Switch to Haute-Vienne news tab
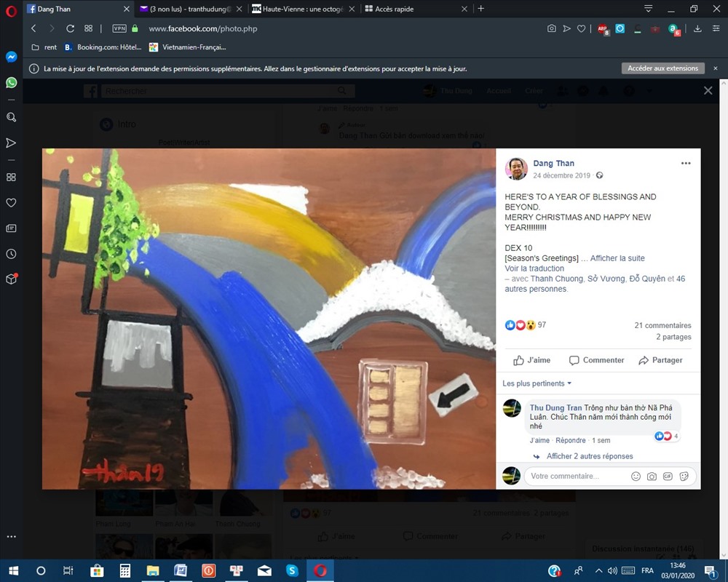 tap(304, 9)
